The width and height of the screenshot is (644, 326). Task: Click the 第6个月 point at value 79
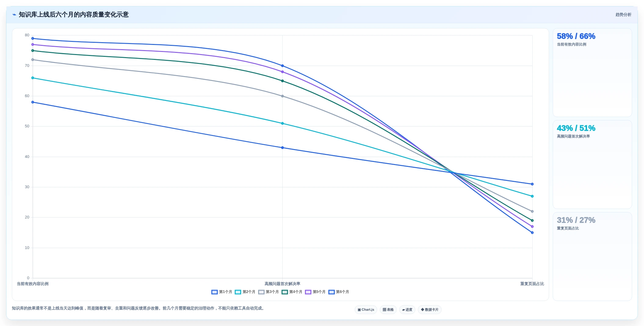coord(33,38)
